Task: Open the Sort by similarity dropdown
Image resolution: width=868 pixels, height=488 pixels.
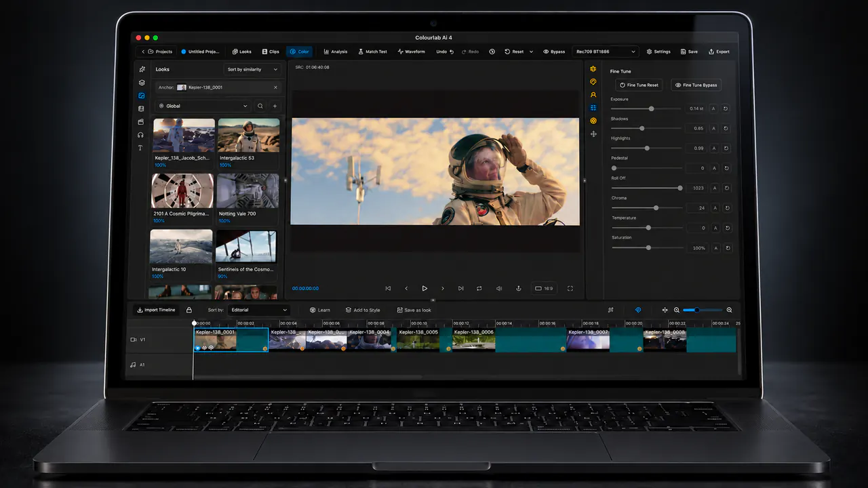Action: [252, 69]
